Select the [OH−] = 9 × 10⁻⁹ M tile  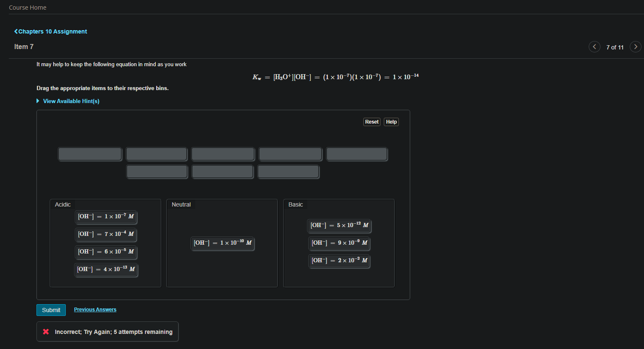pos(339,243)
